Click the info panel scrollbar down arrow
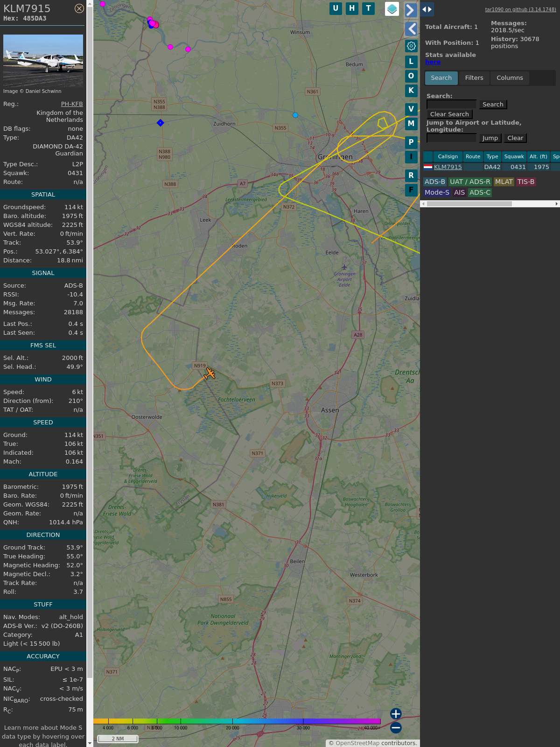The image size is (560, 747). click(90, 743)
